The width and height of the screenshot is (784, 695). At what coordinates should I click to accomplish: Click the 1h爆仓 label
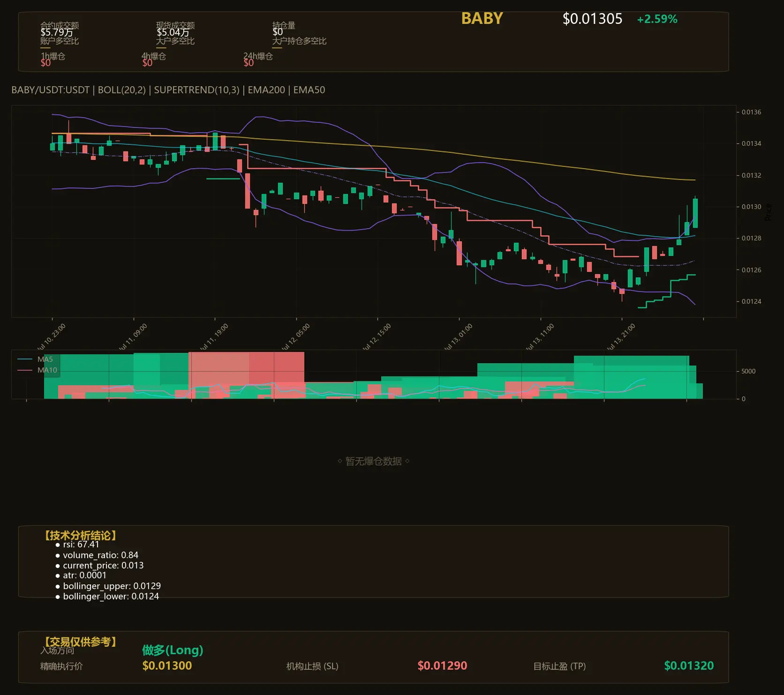pyautogui.click(x=53, y=56)
